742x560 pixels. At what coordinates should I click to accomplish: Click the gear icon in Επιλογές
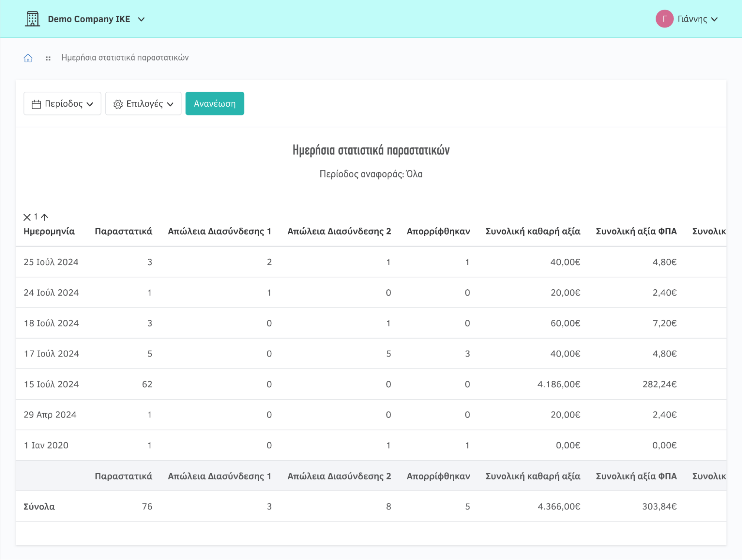118,104
